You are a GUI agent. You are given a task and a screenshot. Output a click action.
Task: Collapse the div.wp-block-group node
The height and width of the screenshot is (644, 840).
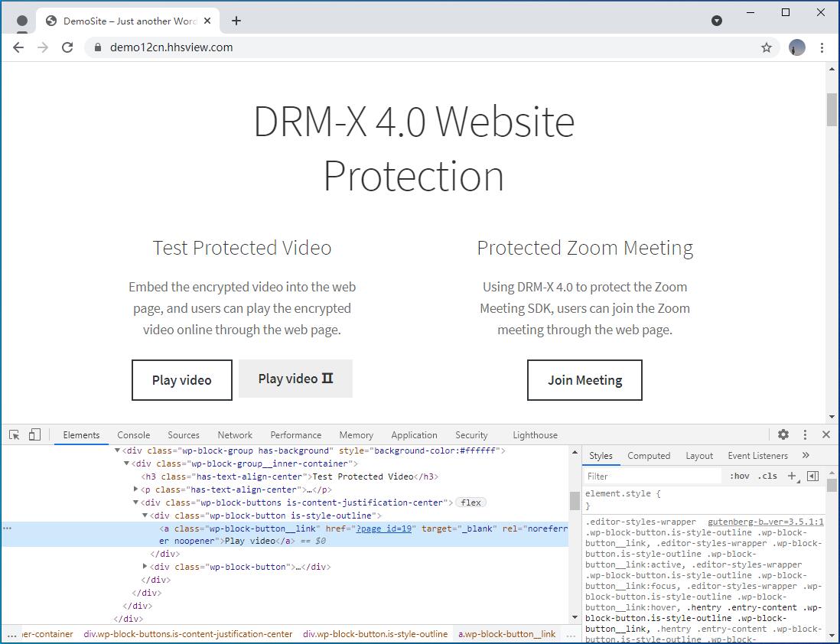pyautogui.click(x=117, y=450)
